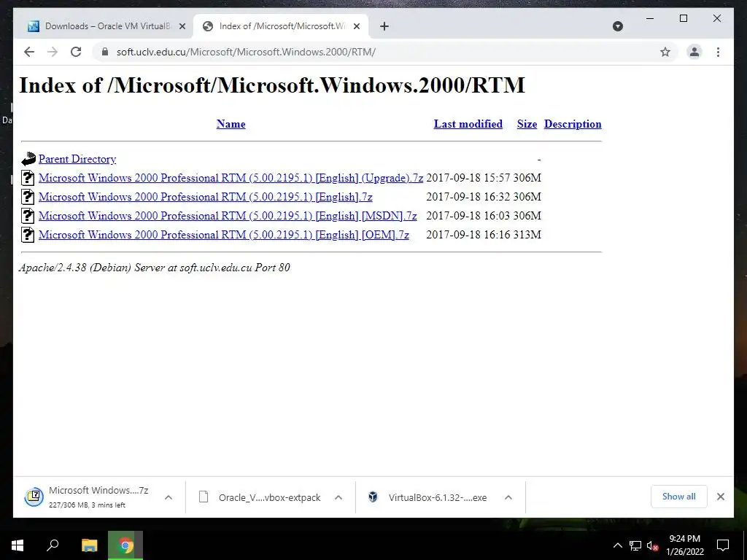Viewport: 747px width, 560px height.
Task: Click the in-progress Microsoft Windows....7z download
Action: click(98, 497)
